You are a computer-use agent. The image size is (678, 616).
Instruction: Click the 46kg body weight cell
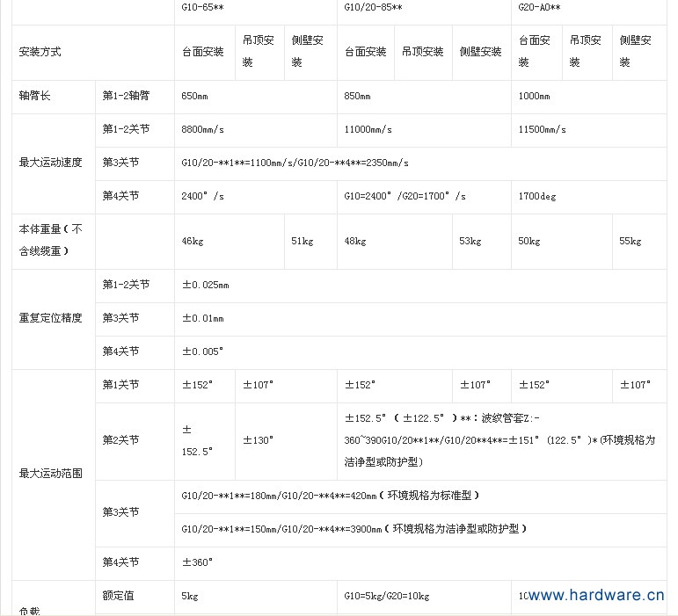[193, 241]
